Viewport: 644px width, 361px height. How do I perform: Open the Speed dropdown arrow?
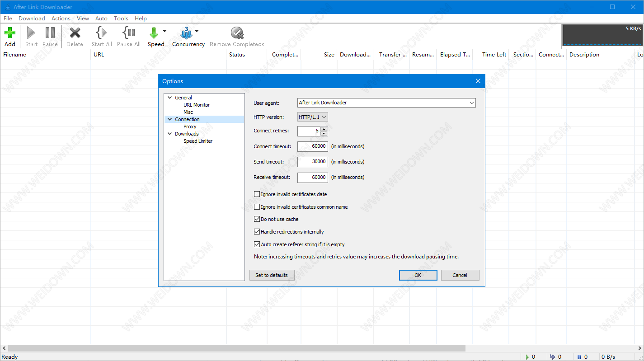click(x=165, y=31)
